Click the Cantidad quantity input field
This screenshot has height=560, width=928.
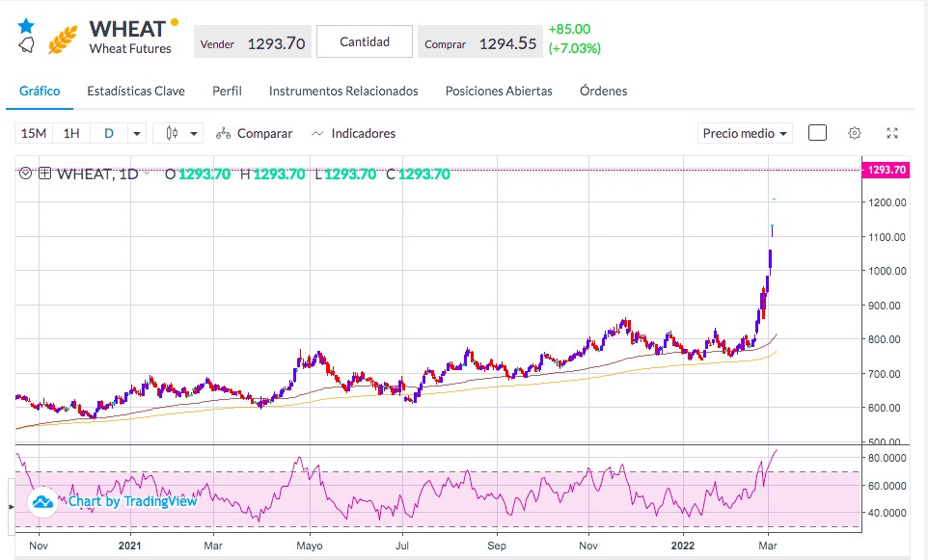[365, 41]
